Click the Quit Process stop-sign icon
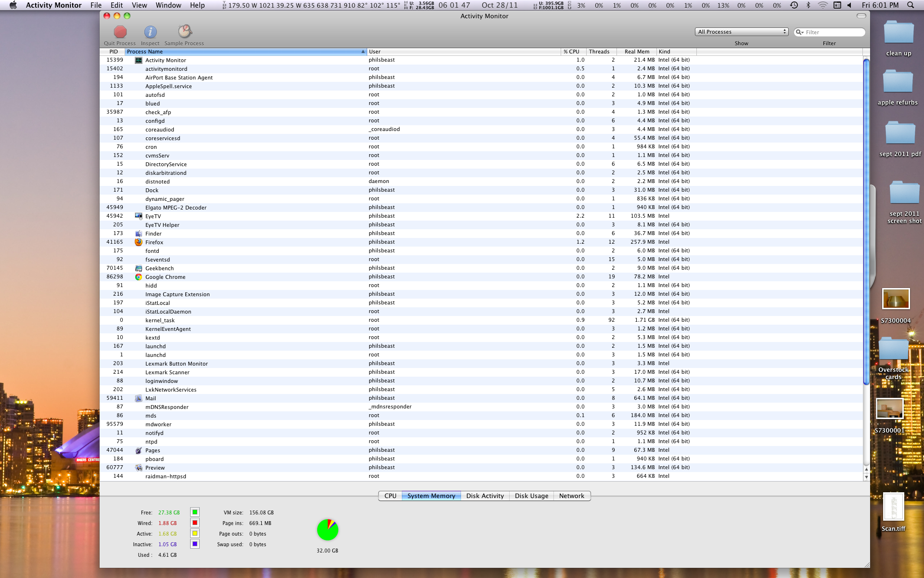This screenshot has width=924, height=578. click(120, 32)
